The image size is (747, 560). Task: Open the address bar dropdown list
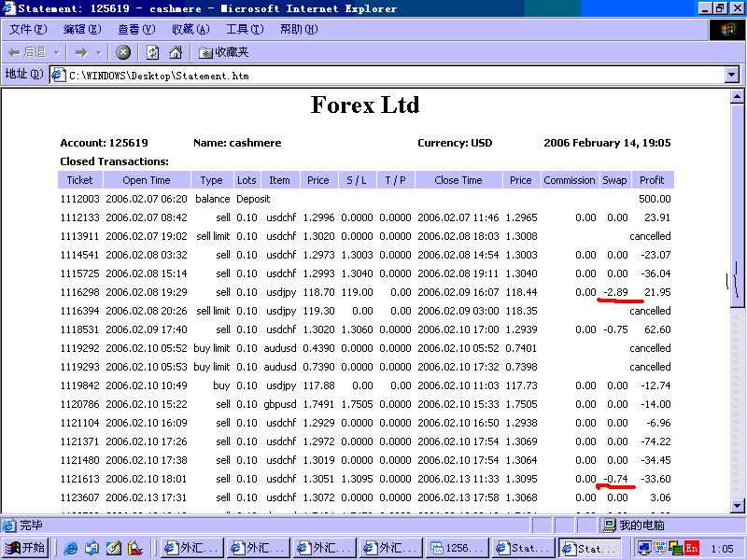pos(731,75)
